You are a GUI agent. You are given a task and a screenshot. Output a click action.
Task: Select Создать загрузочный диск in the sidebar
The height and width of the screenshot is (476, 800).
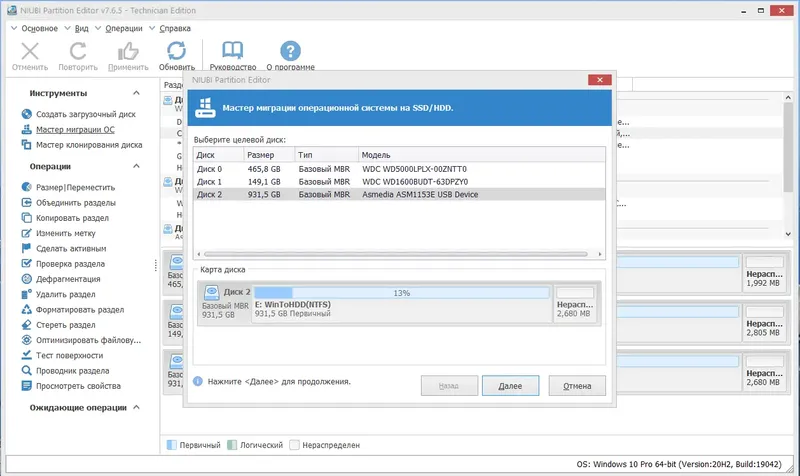(x=86, y=114)
